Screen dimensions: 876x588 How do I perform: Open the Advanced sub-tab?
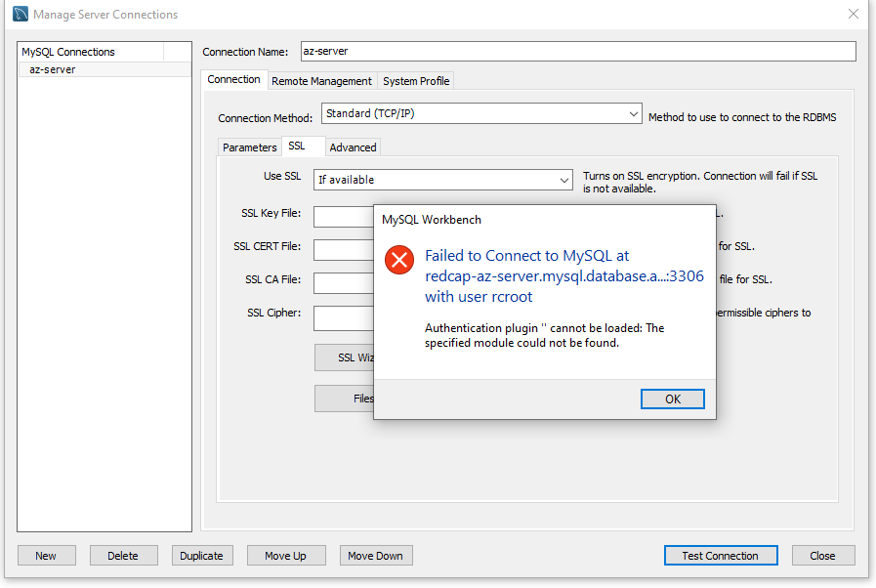tap(353, 147)
